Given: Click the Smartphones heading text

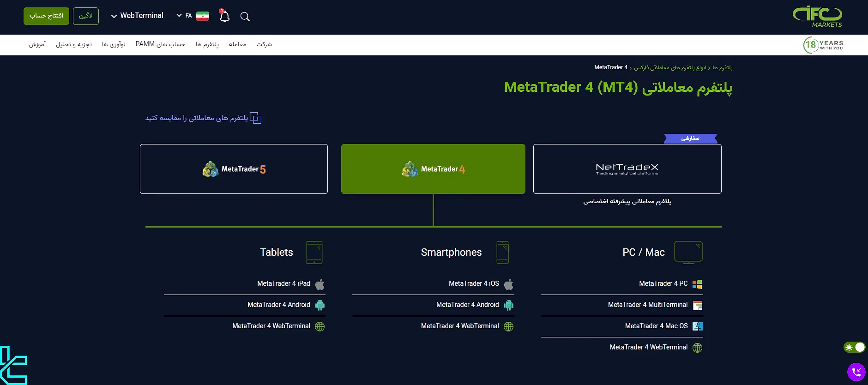Looking at the screenshot, I should (x=451, y=253).
